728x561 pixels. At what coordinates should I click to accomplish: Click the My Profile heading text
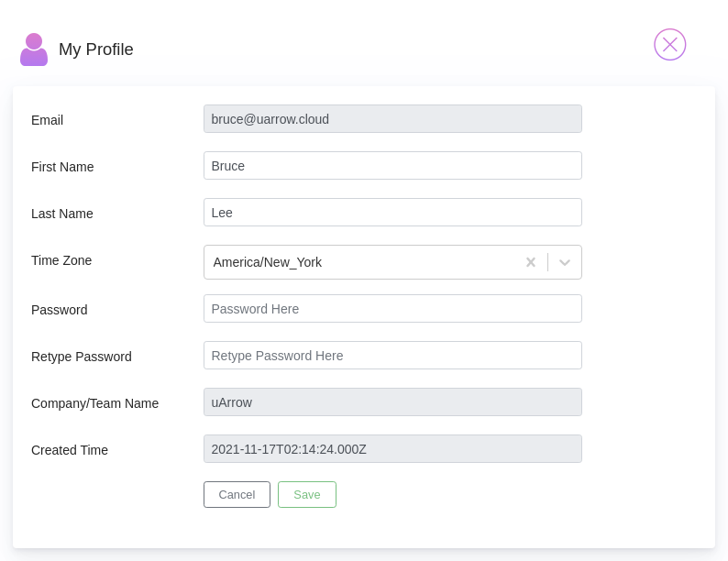(96, 49)
